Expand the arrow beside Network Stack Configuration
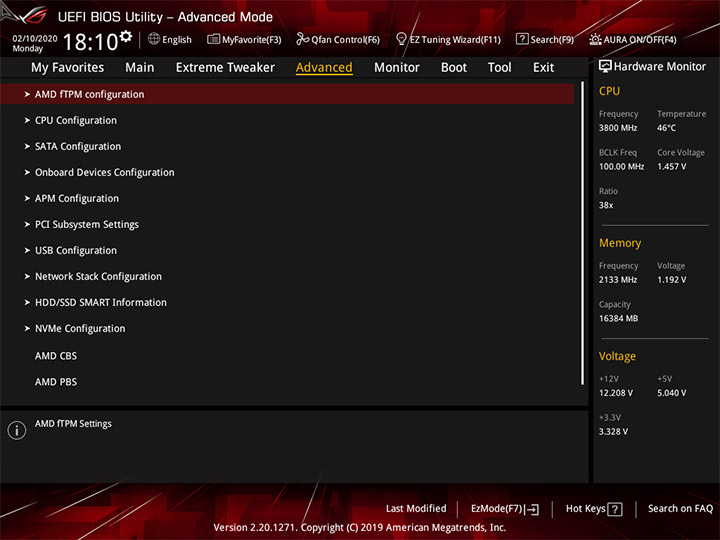The width and height of the screenshot is (720, 540). point(27,276)
